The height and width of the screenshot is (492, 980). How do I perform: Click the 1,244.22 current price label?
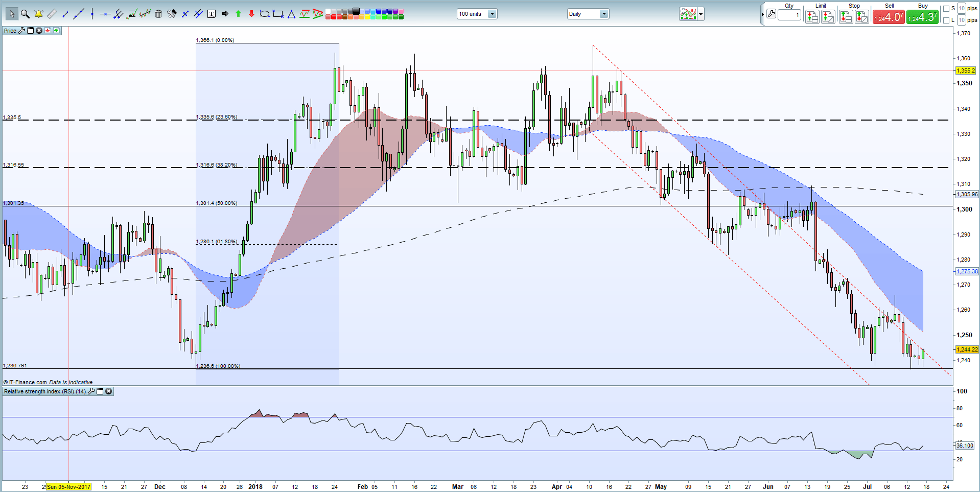pos(967,349)
